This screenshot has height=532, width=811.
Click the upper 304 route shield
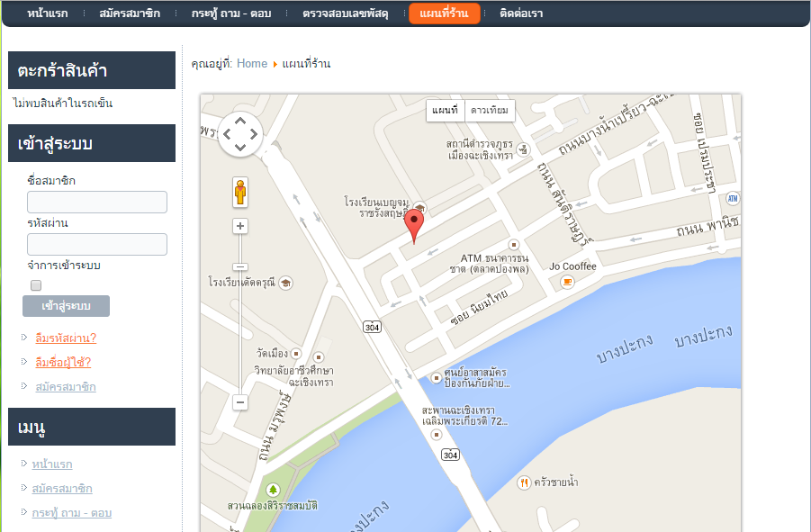373,327
